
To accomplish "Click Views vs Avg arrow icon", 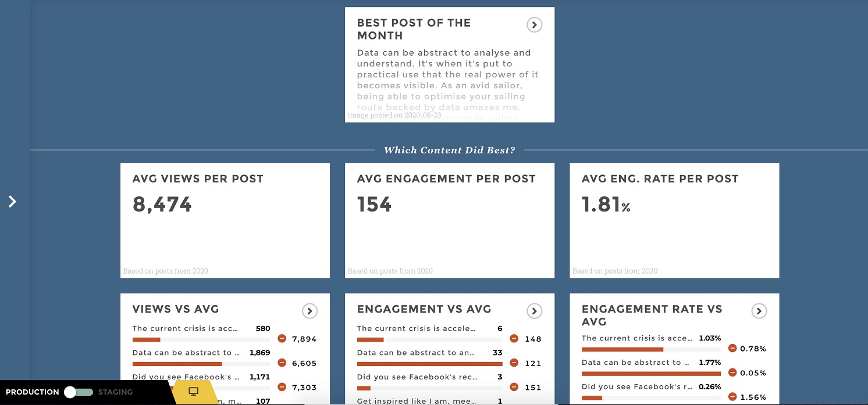I will click(x=310, y=311).
